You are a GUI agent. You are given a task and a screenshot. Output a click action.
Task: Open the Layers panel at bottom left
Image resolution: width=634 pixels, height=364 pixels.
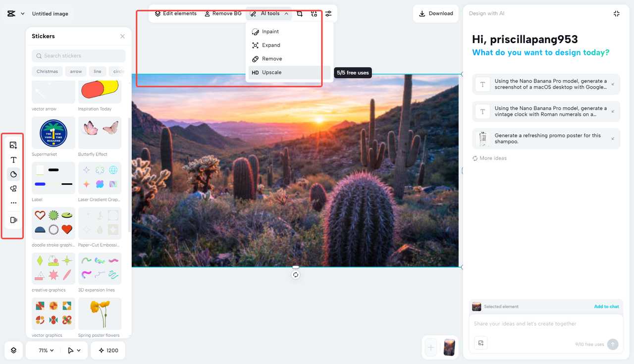tap(13, 350)
